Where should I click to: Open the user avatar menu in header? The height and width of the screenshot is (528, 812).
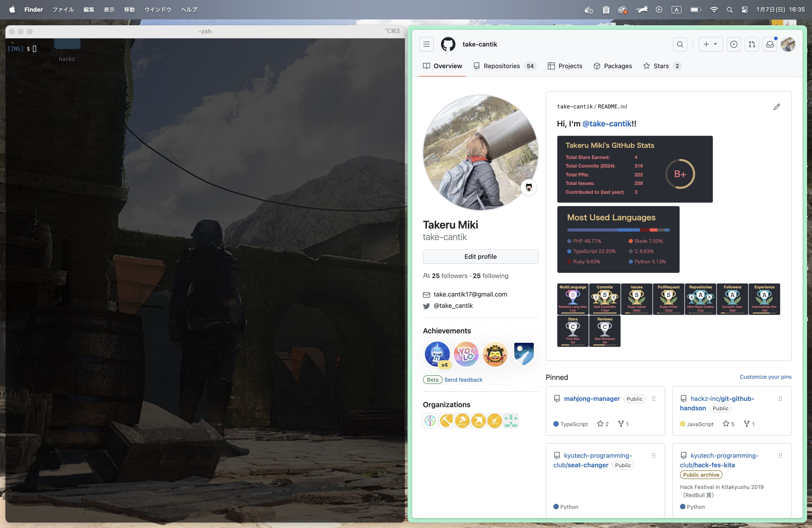[x=788, y=44]
